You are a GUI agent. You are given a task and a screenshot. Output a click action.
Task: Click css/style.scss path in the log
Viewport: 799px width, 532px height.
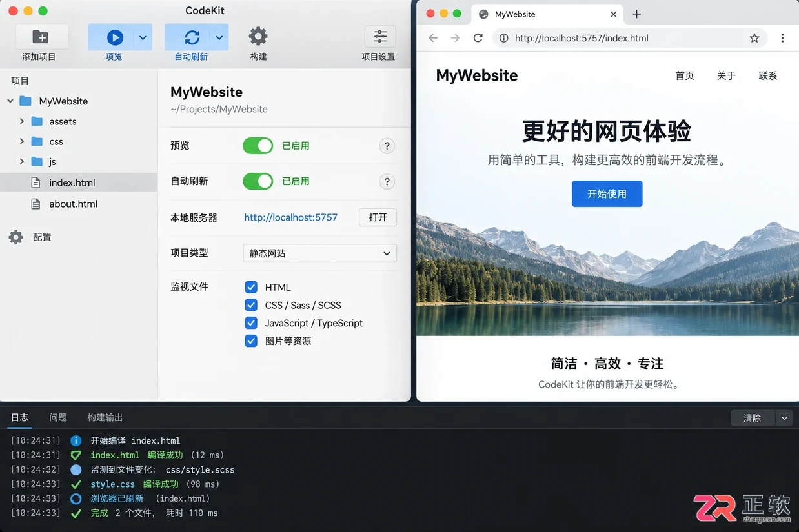[x=200, y=470]
